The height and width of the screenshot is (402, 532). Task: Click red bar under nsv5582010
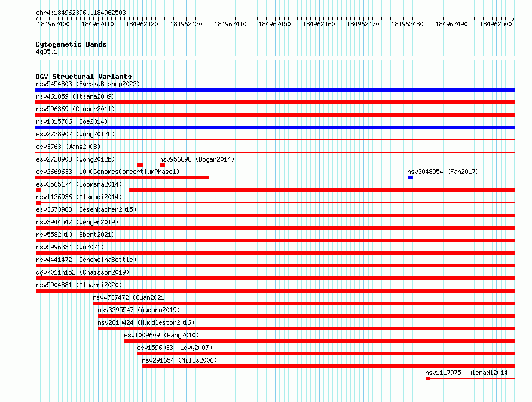[x=275, y=240]
